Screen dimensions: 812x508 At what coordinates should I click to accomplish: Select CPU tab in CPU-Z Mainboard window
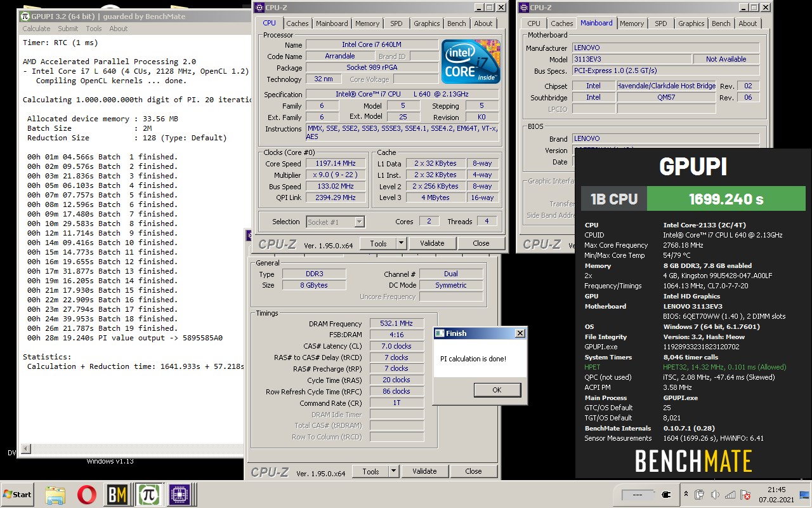534,23
